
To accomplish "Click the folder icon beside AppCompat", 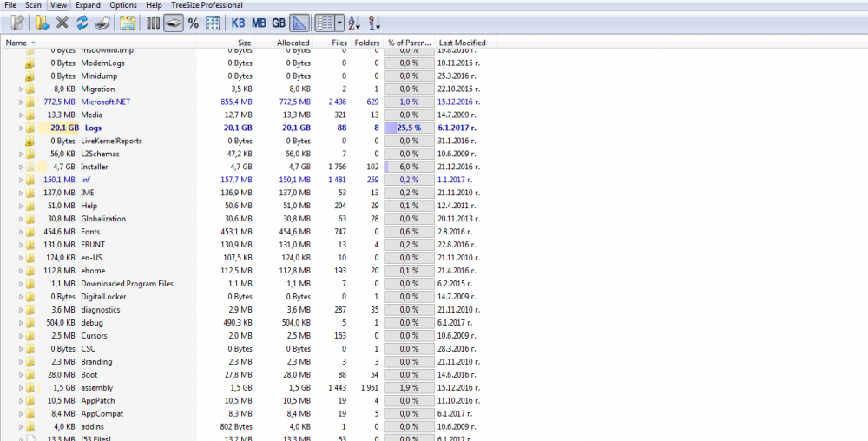I will pyautogui.click(x=30, y=414).
